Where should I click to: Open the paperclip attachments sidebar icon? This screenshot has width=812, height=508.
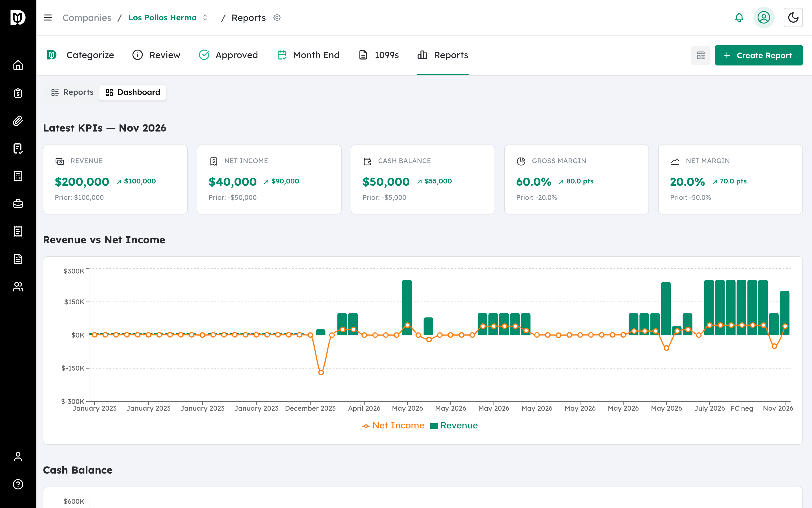tap(18, 121)
